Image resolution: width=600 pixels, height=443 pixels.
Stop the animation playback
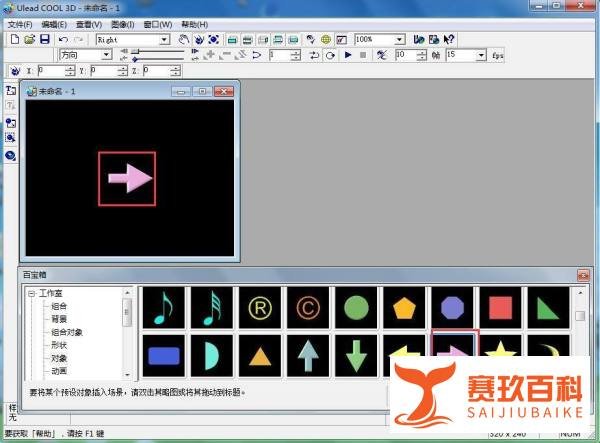(x=363, y=55)
